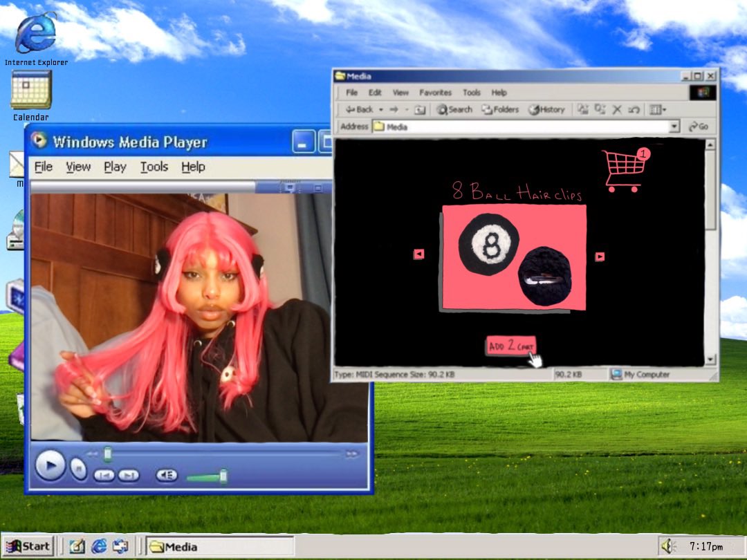
Task: Click Copy To icon in Media toolbar
Action: 600,109
